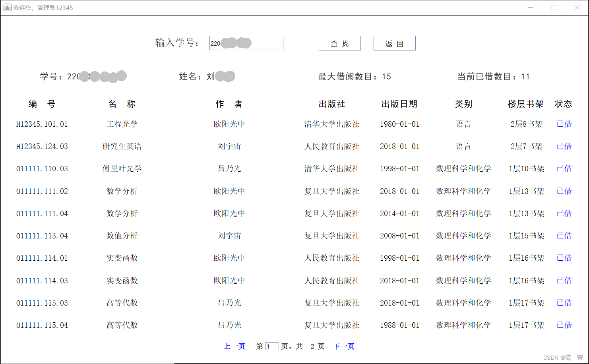The width and height of the screenshot is (589, 364).
Task: Click book title 研究生英语
Action: click(x=122, y=146)
